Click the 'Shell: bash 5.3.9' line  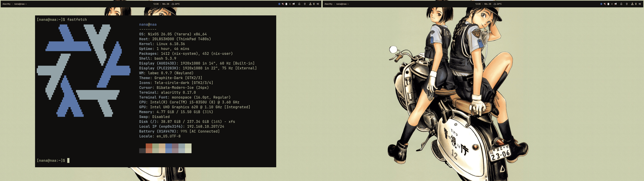pyautogui.click(x=158, y=58)
